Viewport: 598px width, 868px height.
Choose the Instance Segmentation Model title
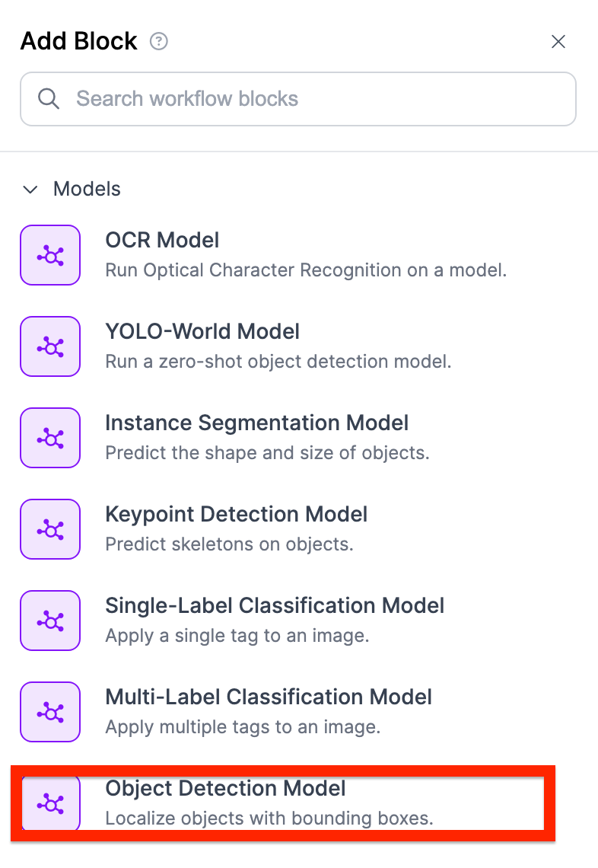pos(256,423)
